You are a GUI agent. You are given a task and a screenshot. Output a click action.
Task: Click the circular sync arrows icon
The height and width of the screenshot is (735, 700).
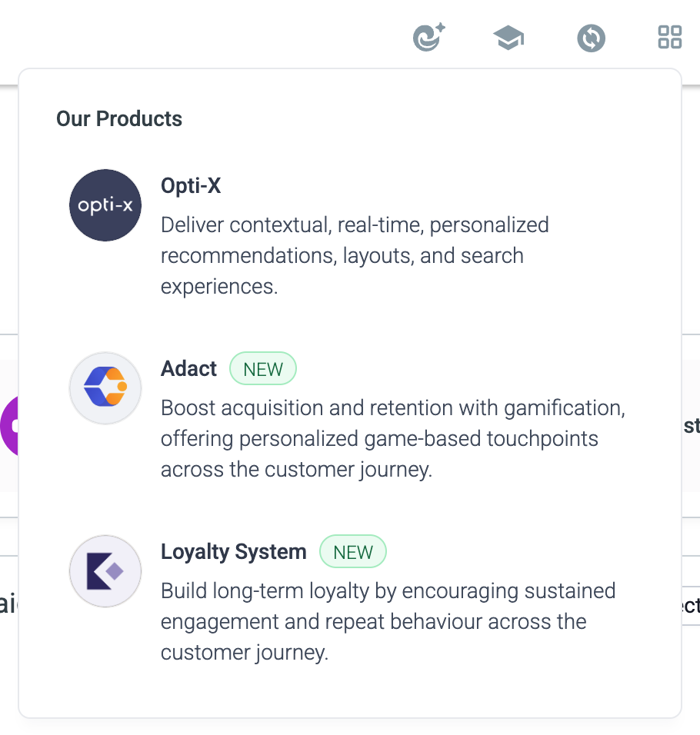(x=591, y=38)
